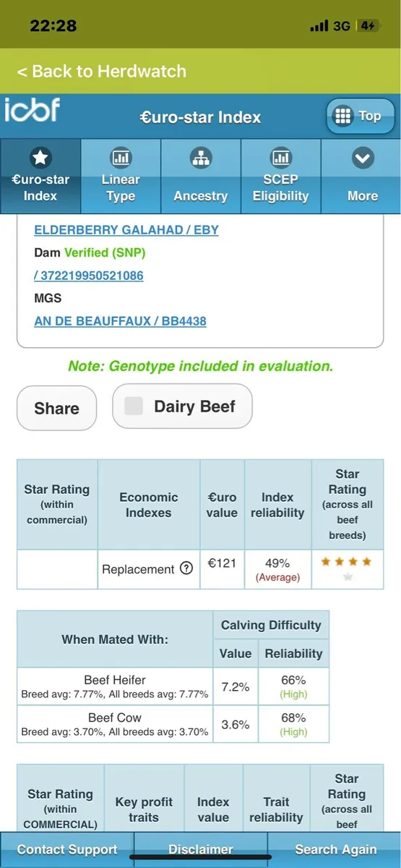This screenshot has height=868, width=401.
Task: Open the €uro-star Index star icon tab
Action: pos(40,158)
